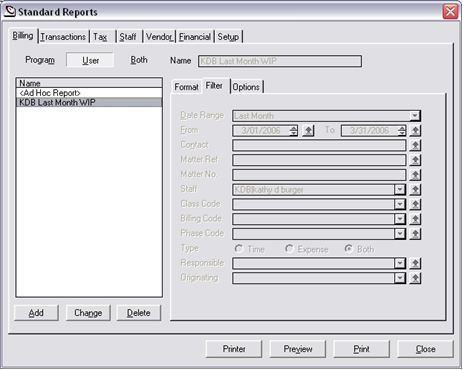The height and width of the screenshot is (370, 463).
Task: Click the lookup icon for Phase Code
Action: [415, 234]
